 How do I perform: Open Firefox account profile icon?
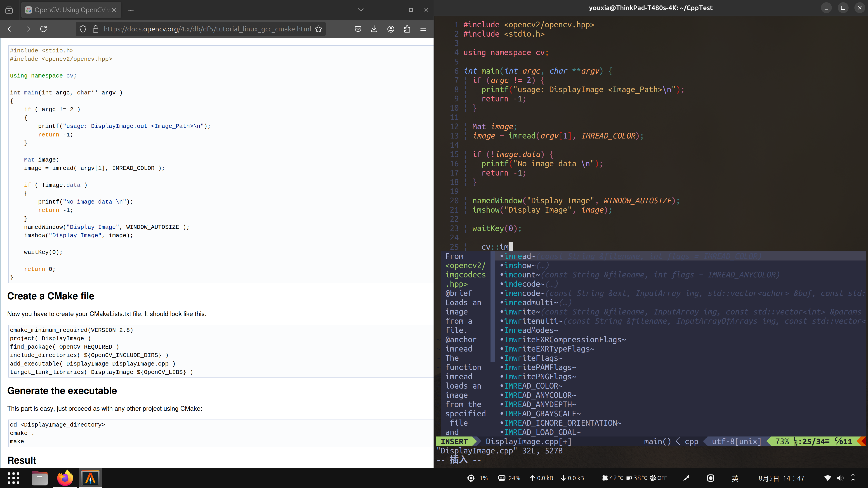pyautogui.click(x=391, y=29)
